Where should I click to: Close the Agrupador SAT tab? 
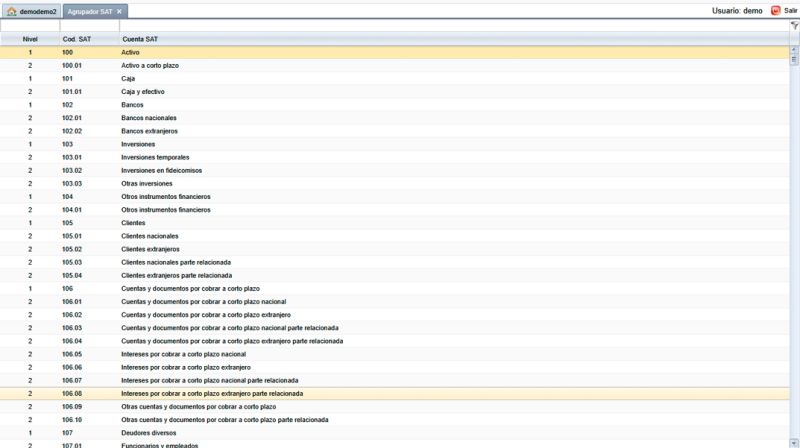click(x=119, y=11)
